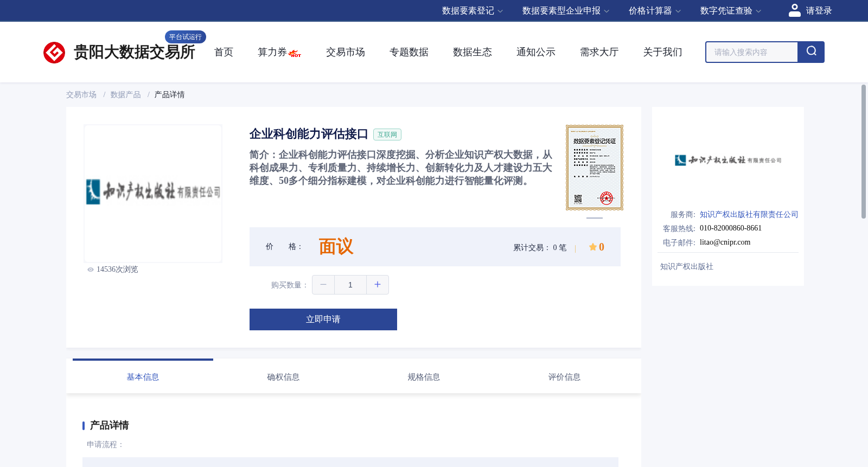Click the 立即申请 button
The height and width of the screenshot is (467, 868).
click(x=323, y=319)
